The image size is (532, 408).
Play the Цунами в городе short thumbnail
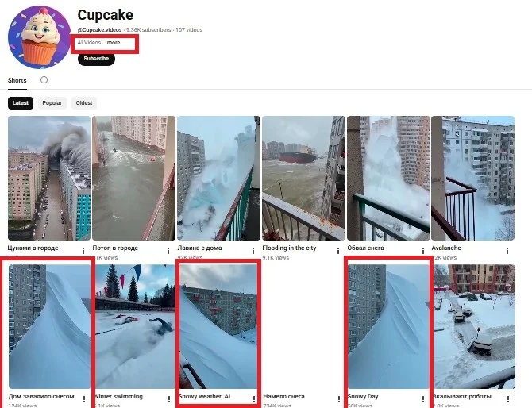click(49, 178)
